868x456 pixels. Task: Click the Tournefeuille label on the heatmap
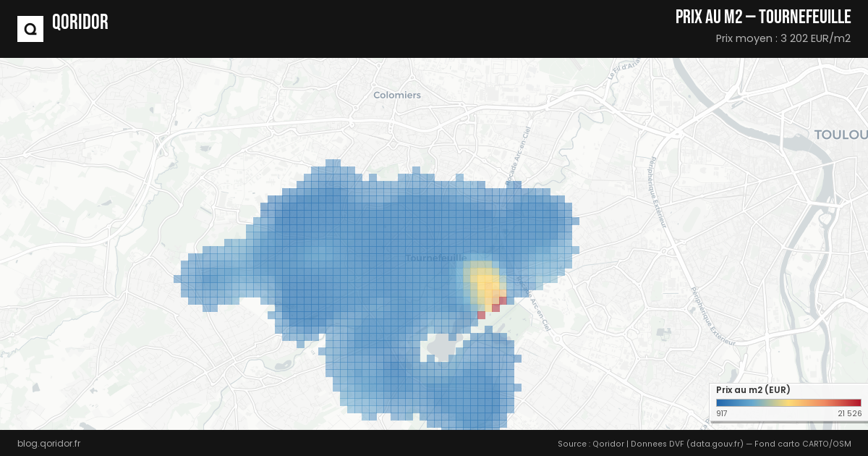[x=435, y=258]
